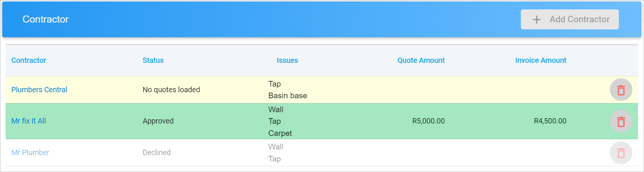Click the Invoice Amount column header

click(541, 60)
